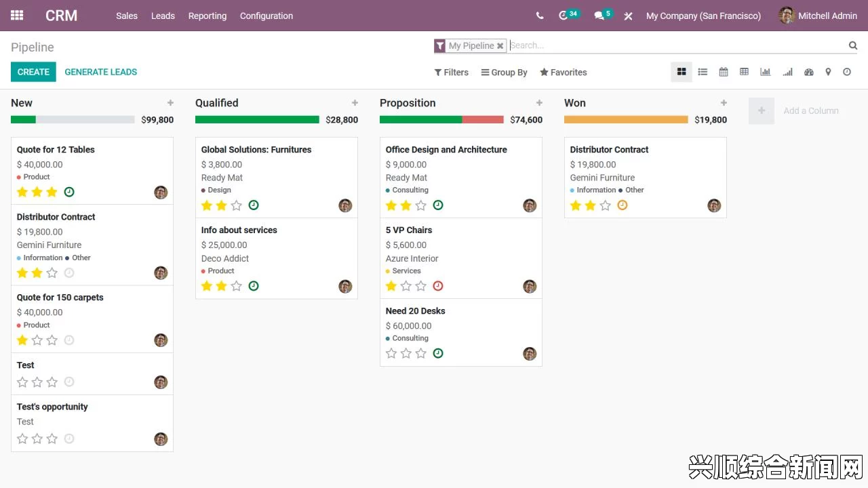Switch to Activity clock view icon
Image resolution: width=868 pixels, height=488 pixels.
tap(847, 72)
